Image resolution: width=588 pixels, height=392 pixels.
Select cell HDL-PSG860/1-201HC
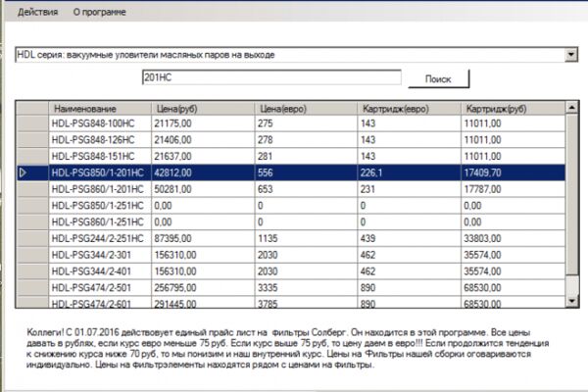pos(100,189)
